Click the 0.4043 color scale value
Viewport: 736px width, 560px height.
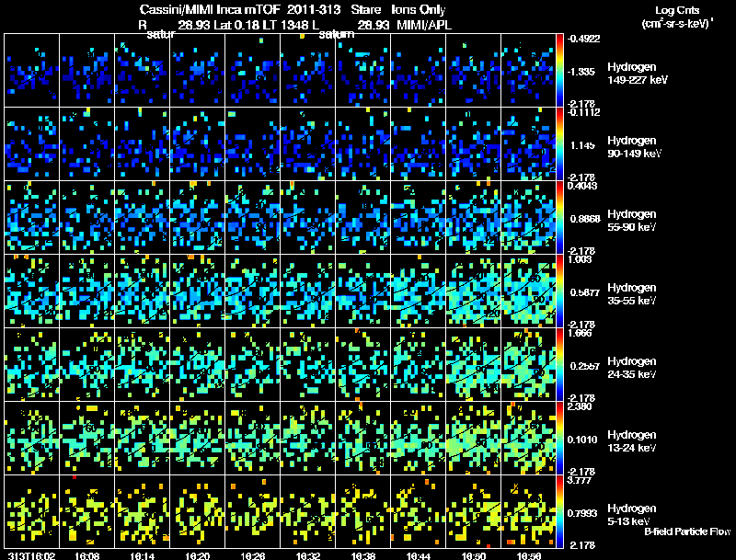(582, 186)
